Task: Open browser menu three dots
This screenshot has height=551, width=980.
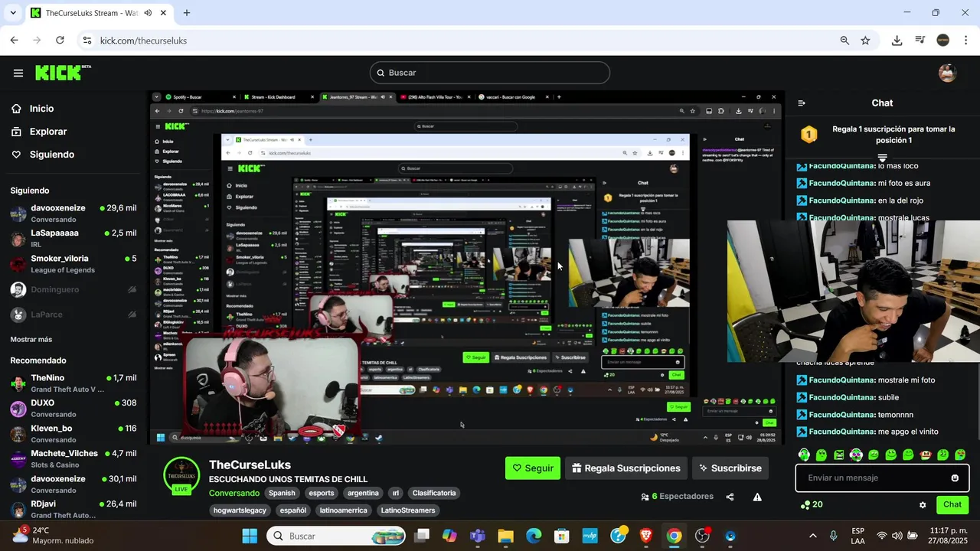Action: [965, 41]
